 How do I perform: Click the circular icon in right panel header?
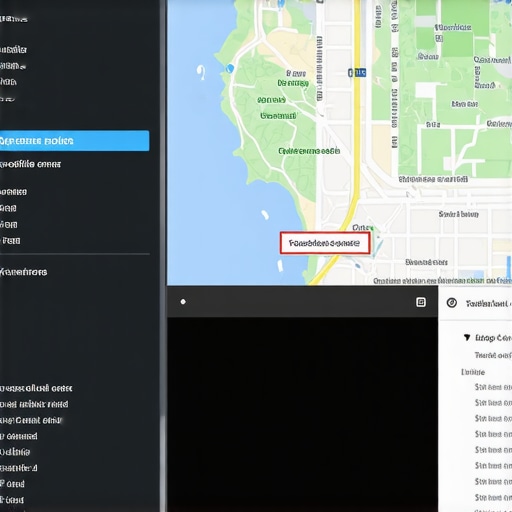452,303
